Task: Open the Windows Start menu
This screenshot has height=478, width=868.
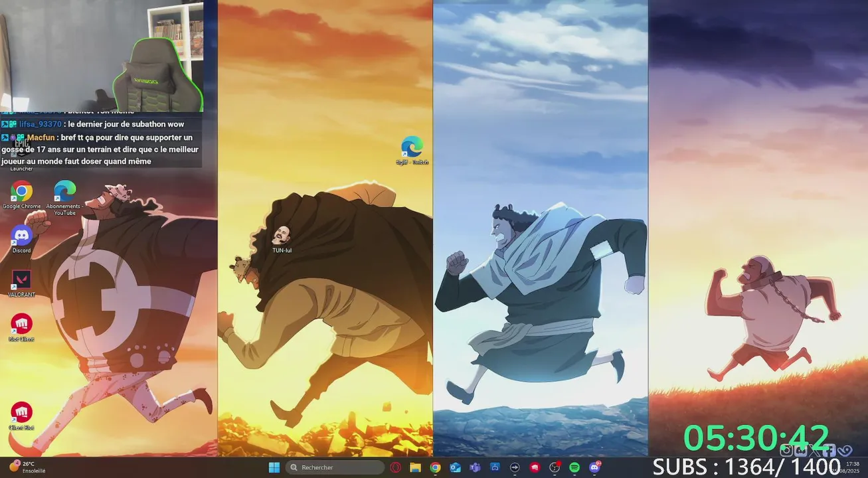Action: click(x=274, y=467)
